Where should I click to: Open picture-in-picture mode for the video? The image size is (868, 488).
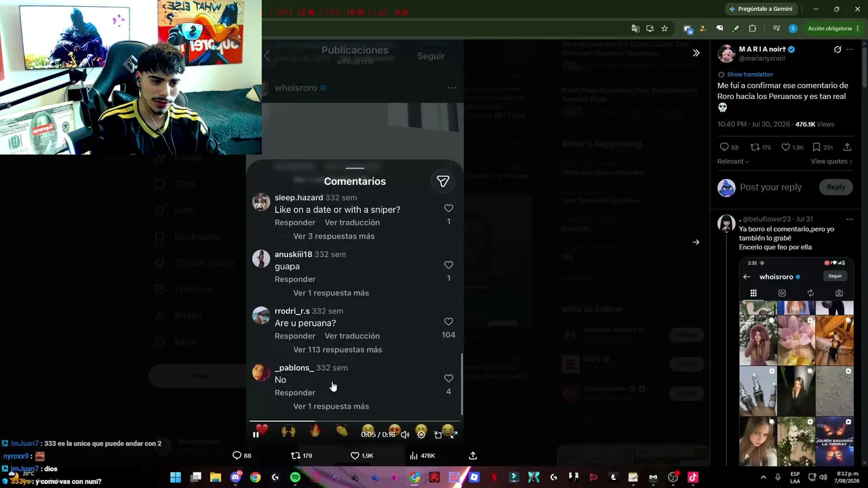[x=438, y=434]
